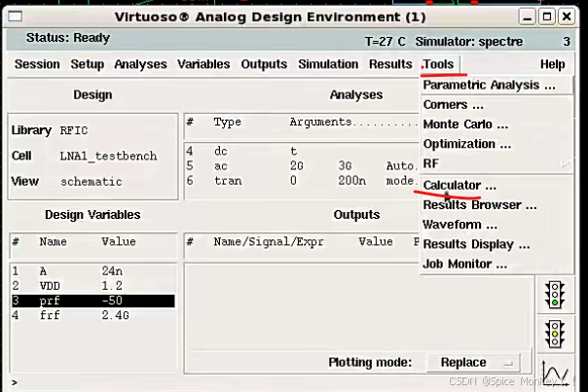Viewport: 588px width, 392px height.
Task: Maximize the Analog Design Environment window
Action: [547, 17]
